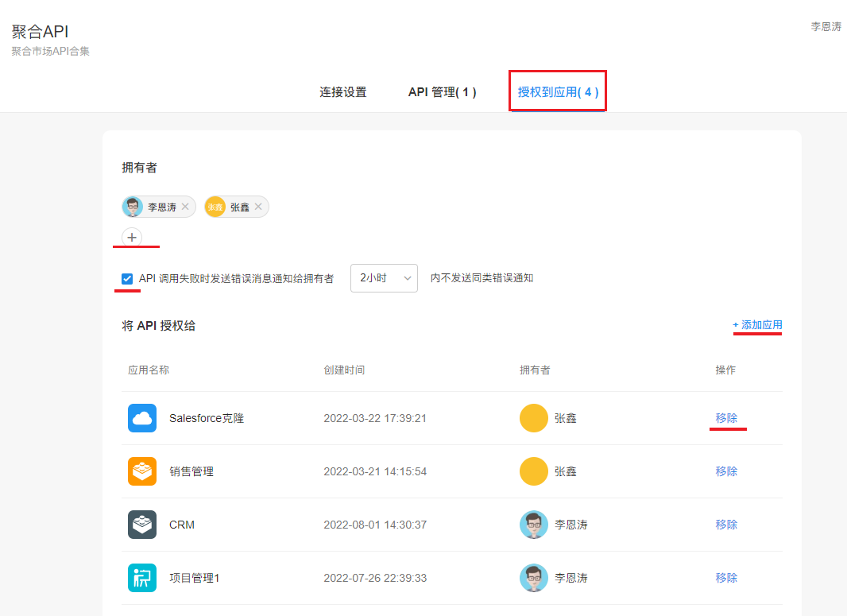847x616 pixels.
Task: Uncheck the API failure notification checkbox
Action: [127, 278]
